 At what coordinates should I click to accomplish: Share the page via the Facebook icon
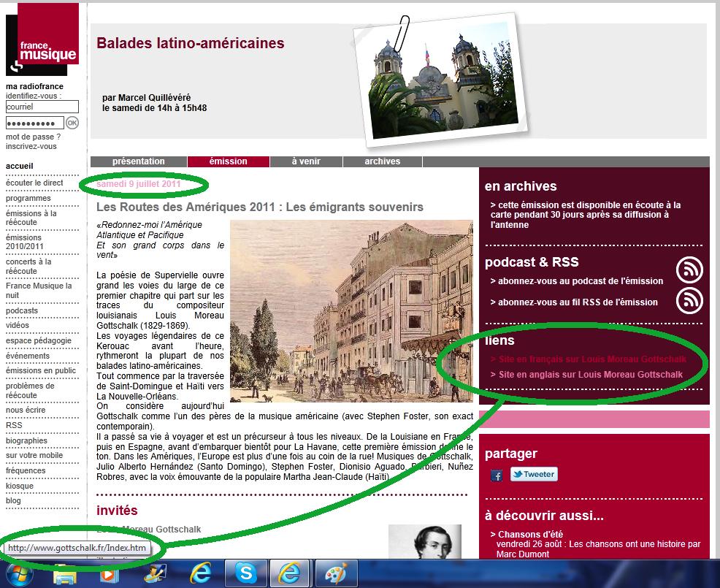[497, 475]
